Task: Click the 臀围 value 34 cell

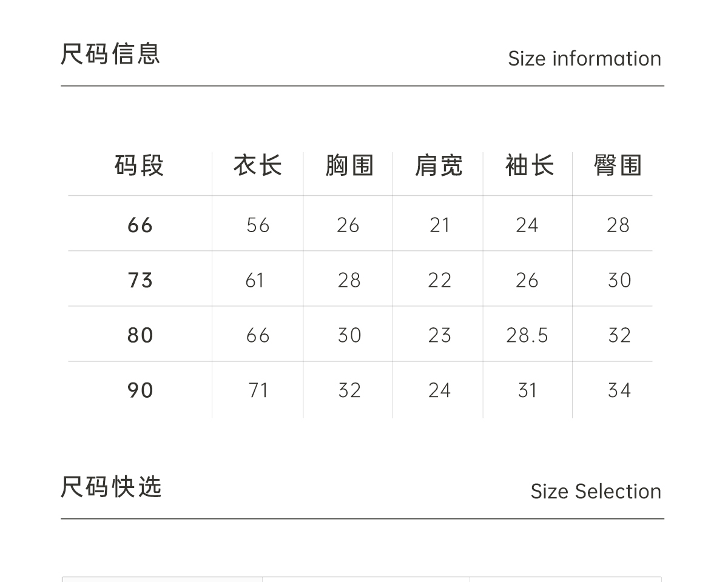Action: click(619, 390)
